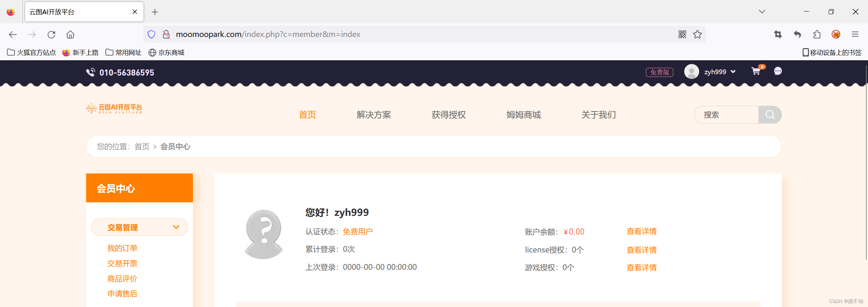The image size is (868, 307).
Task: Go back to the previous page
Action: 13,34
